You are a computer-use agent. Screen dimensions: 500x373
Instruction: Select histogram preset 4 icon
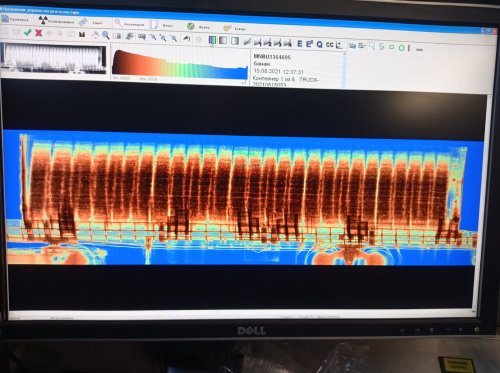click(287, 43)
